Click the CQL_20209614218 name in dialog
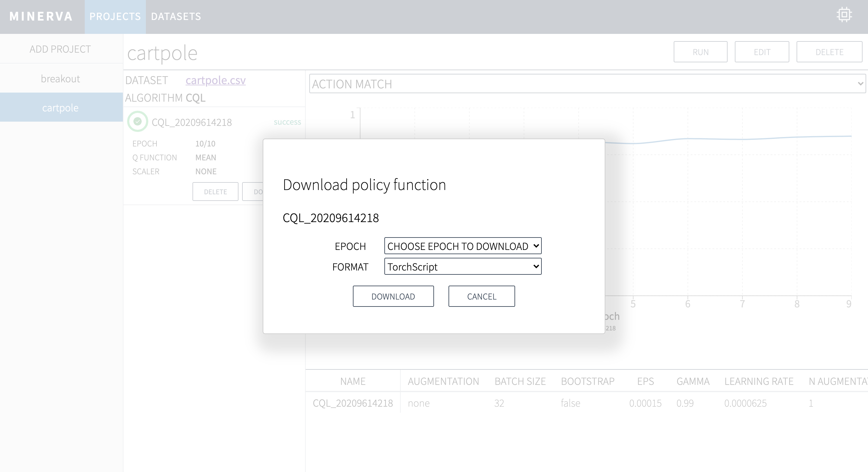 pyautogui.click(x=330, y=218)
